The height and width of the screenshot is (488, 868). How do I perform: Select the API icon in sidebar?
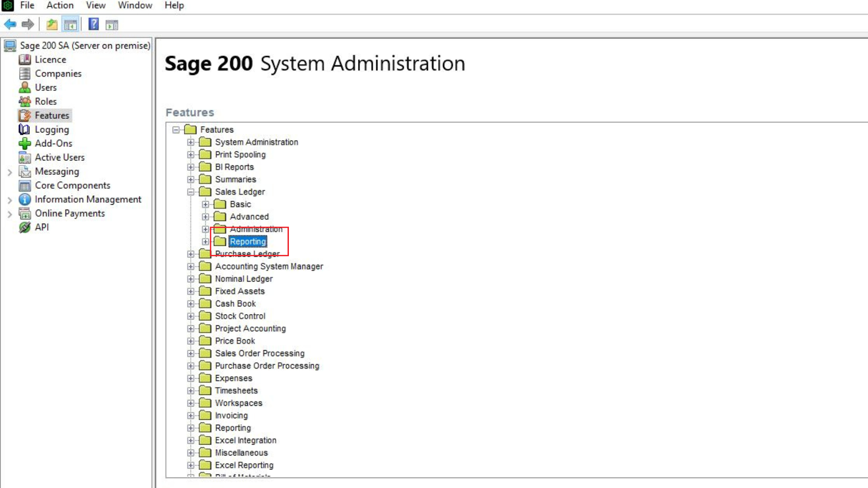tap(25, 227)
